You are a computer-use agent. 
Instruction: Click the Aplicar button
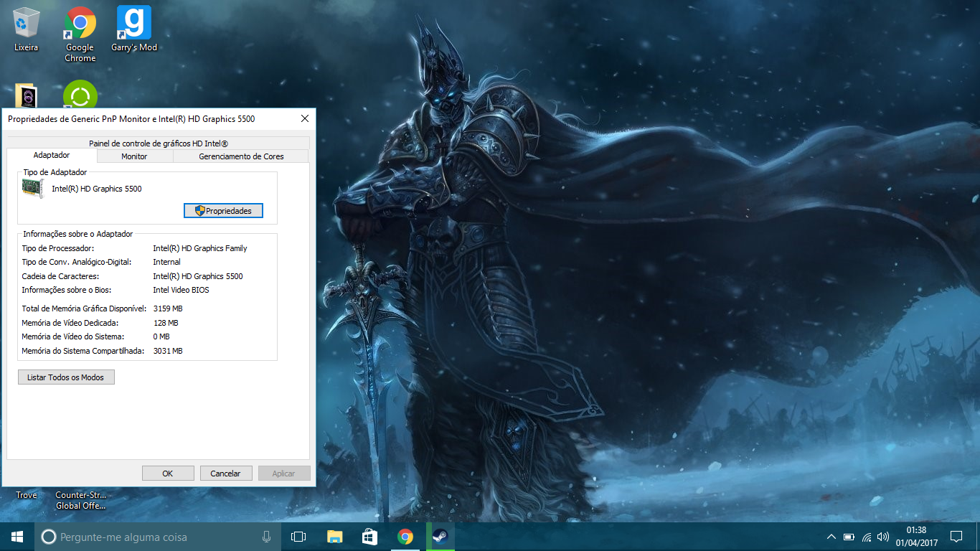point(284,474)
